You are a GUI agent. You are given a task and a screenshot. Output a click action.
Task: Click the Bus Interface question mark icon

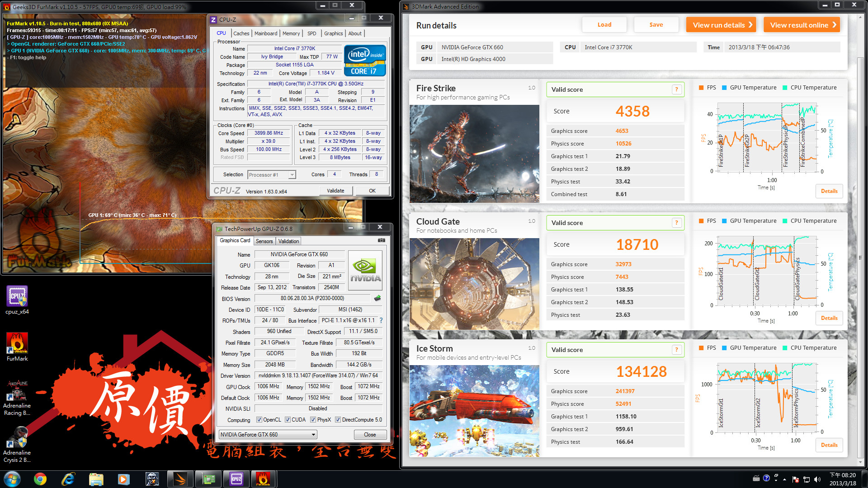pos(381,320)
